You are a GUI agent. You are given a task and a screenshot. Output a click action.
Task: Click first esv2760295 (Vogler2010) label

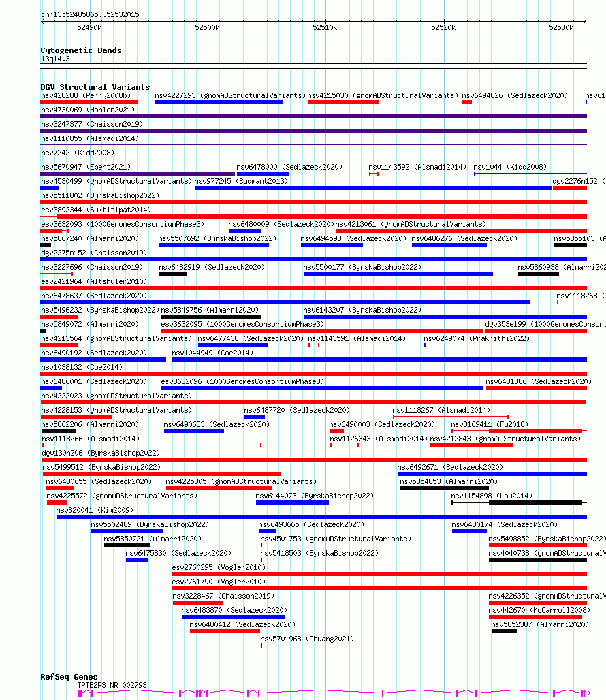[x=219, y=567]
